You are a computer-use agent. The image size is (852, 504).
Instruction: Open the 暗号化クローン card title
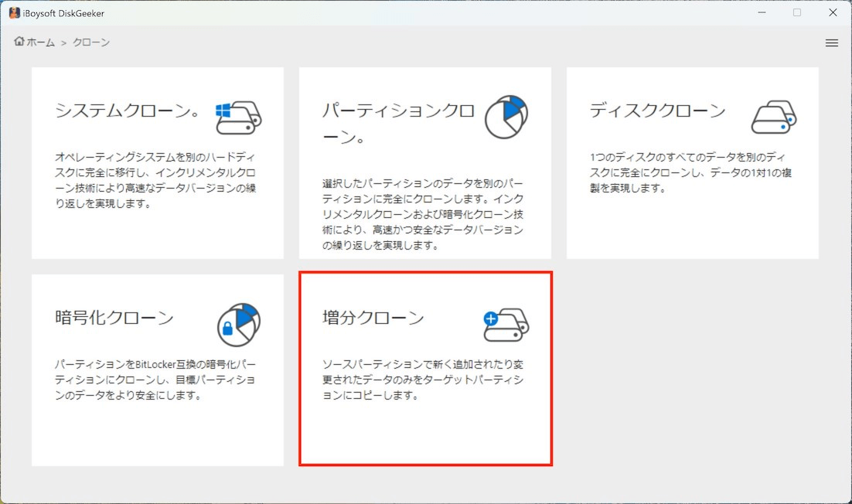(114, 317)
